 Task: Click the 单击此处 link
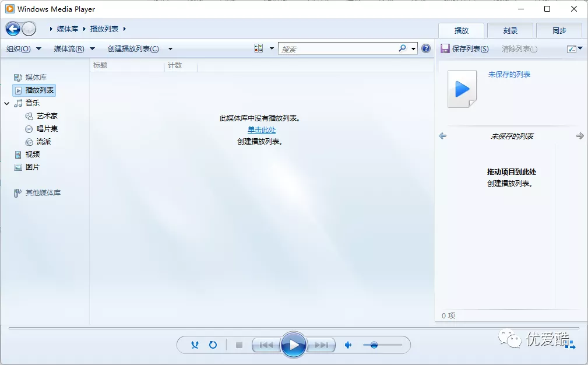(262, 130)
